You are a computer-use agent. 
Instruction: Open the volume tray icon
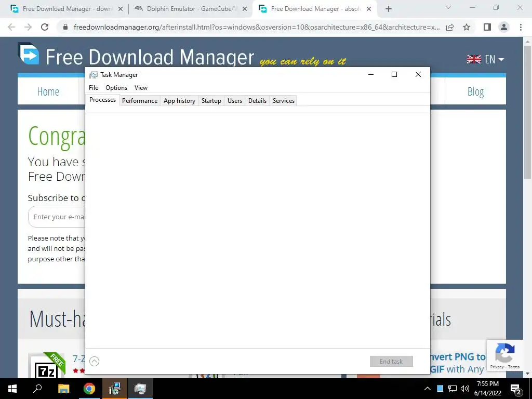click(x=465, y=389)
